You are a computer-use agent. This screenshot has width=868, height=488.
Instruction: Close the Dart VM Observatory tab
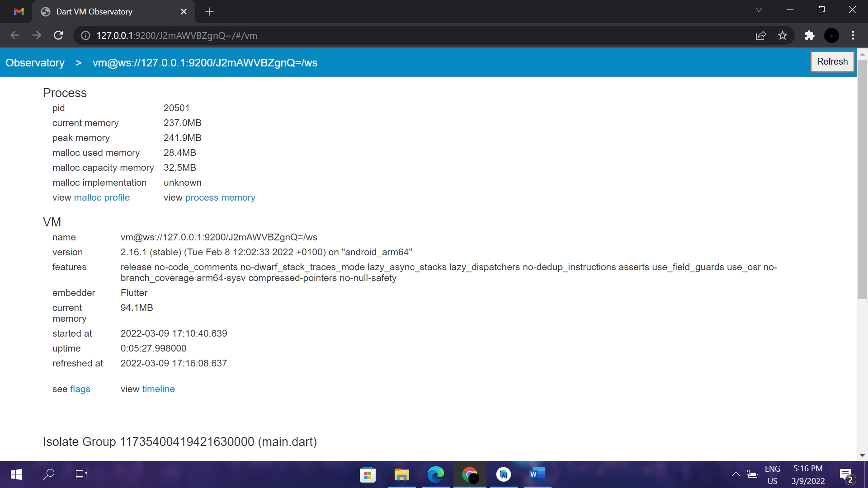[184, 12]
